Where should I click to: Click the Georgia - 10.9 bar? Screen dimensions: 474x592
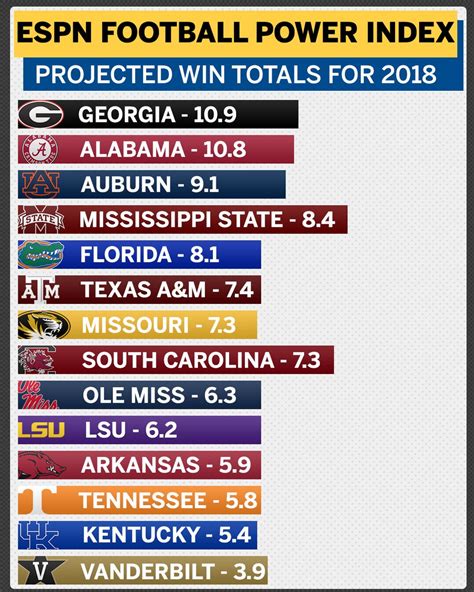pyautogui.click(x=158, y=114)
